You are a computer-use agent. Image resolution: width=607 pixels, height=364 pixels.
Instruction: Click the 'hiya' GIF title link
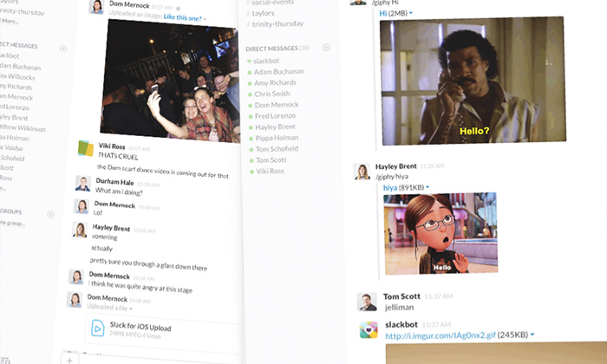point(390,187)
